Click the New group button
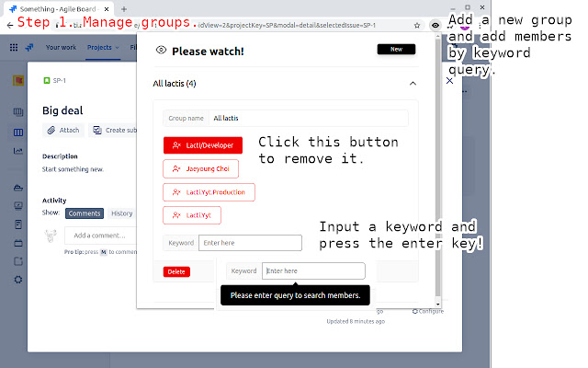 (x=396, y=49)
